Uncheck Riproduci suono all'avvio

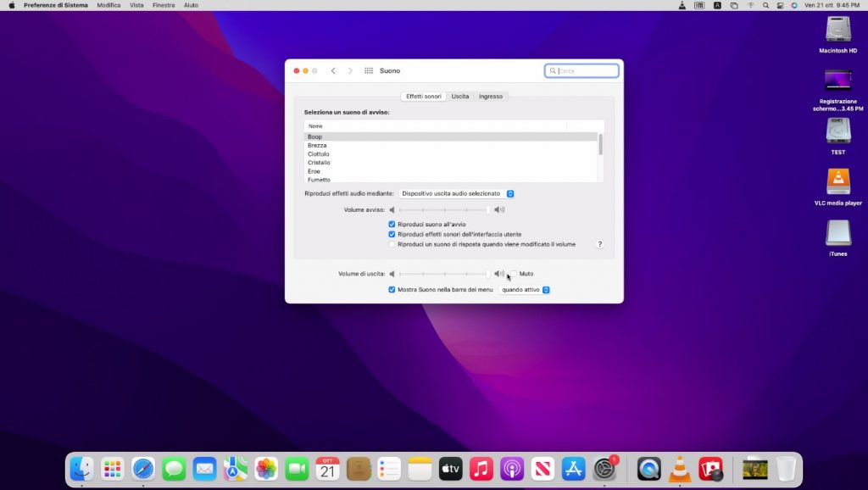[392, 225]
